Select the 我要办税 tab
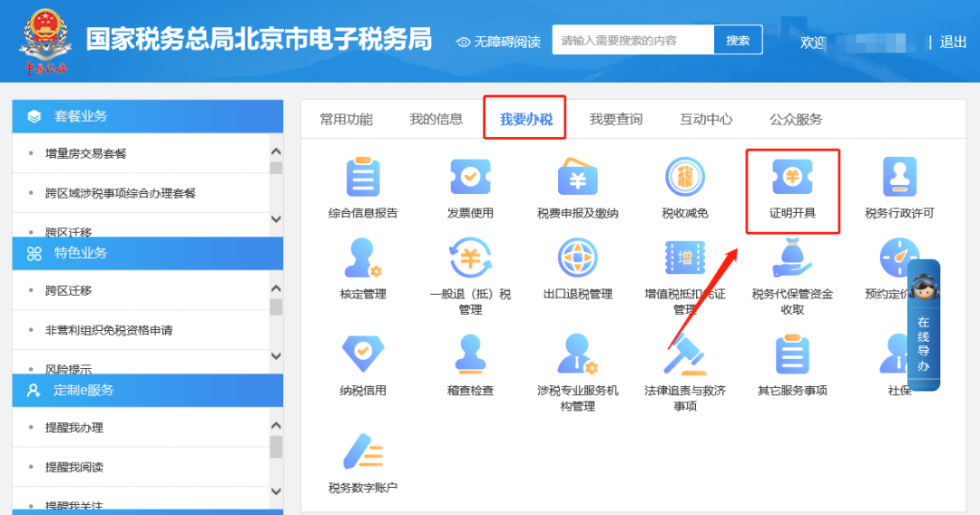Screen dimensions: 980x515 pyautogui.click(x=525, y=120)
